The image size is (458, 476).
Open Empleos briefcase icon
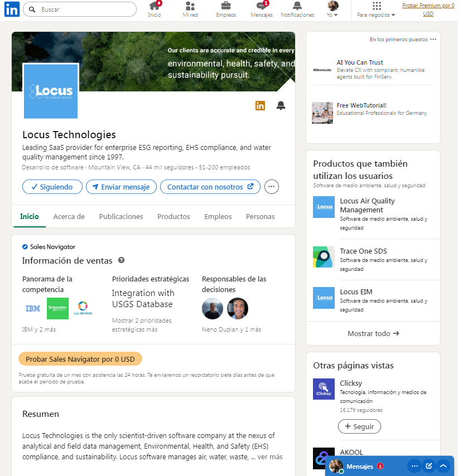pos(226,9)
